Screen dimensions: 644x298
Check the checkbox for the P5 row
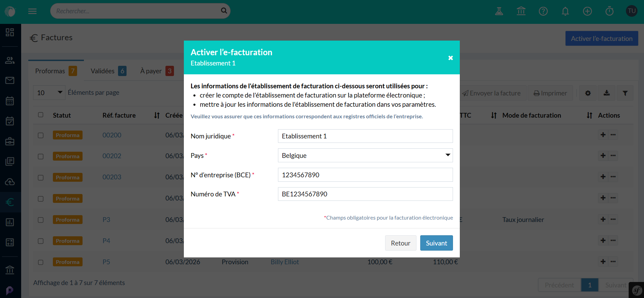click(x=41, y=262)
